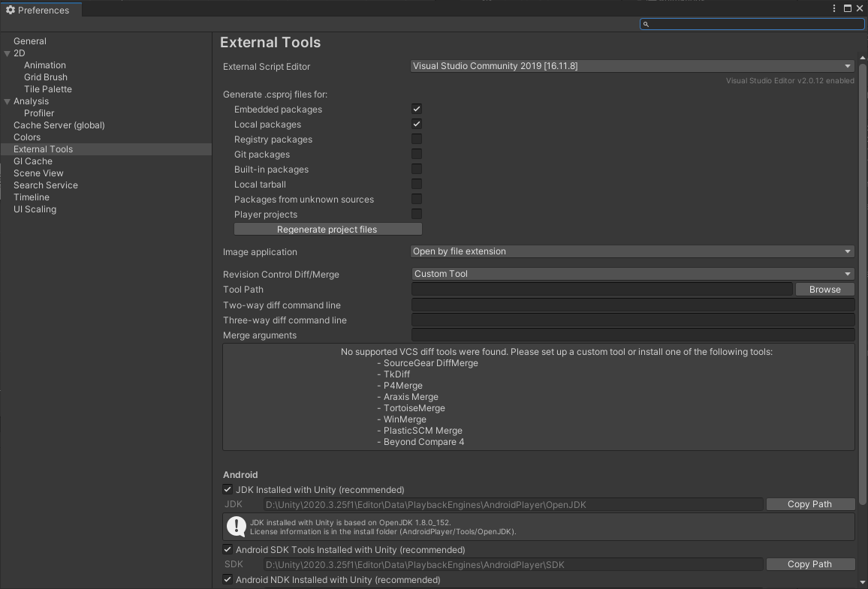
Task: Toggle Android SDK Tools Installed with Unity
Action: coord(228,549)
